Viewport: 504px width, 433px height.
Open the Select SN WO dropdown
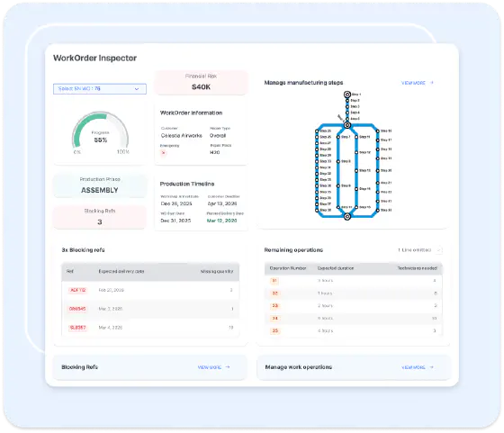[x=100, y=89]
